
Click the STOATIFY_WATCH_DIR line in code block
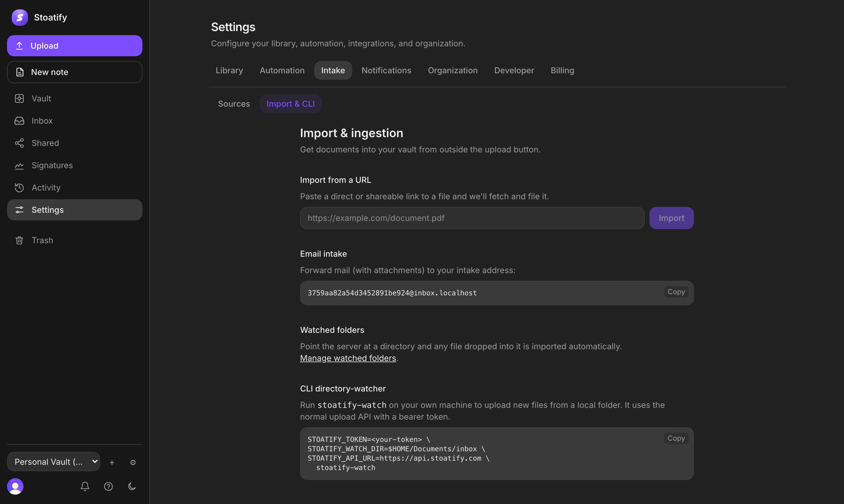[396, 449]
